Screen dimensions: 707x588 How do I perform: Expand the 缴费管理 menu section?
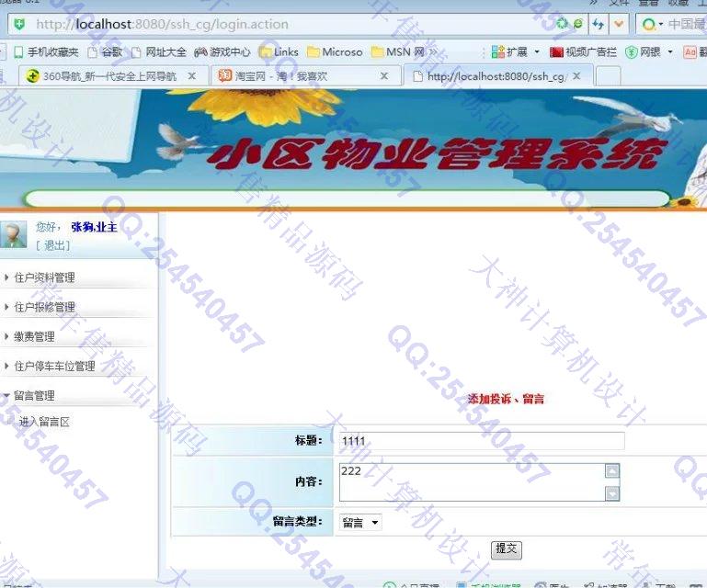pyautogui.click(x=34, y=336)
